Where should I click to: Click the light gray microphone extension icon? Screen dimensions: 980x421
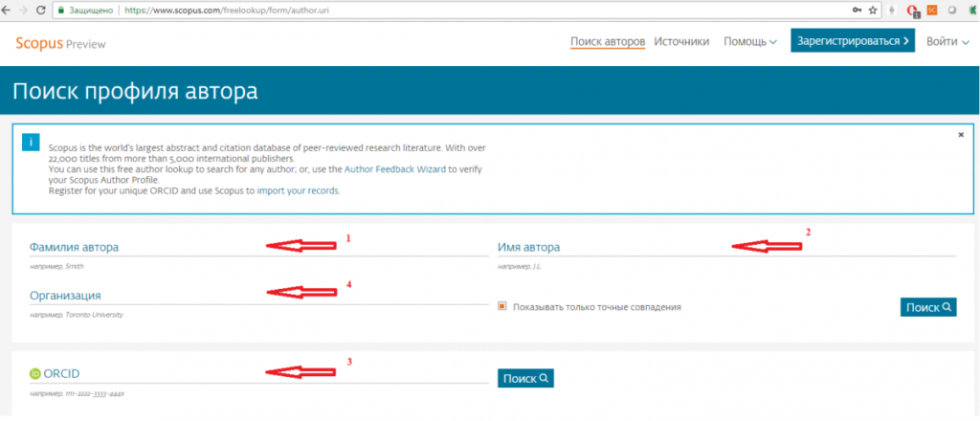(893, 10)
